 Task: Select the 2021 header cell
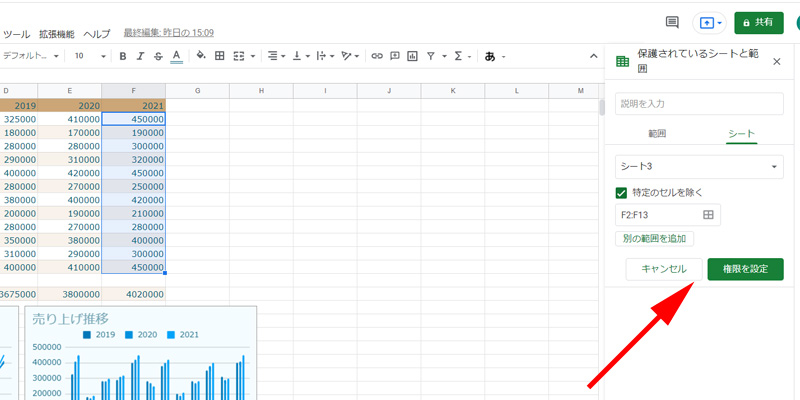(134, 106)
